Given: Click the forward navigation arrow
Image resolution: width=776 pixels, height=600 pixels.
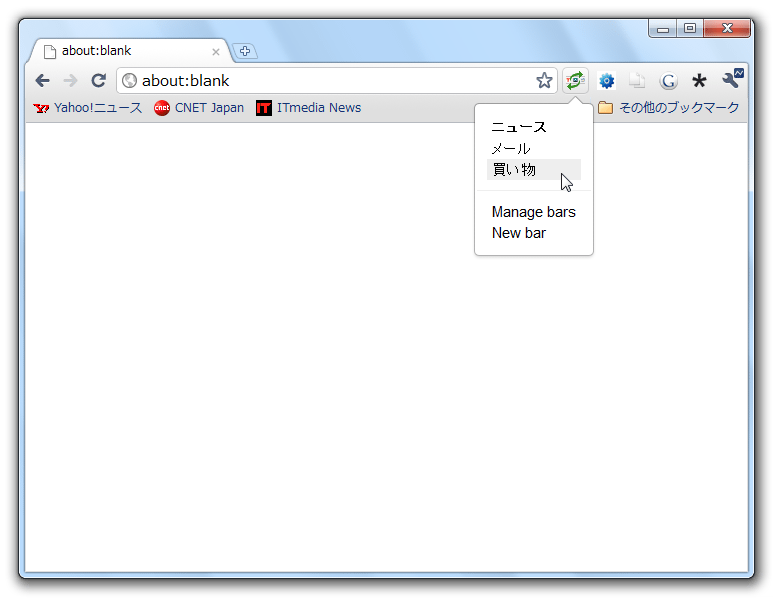Looking at the screenshot, I should 70,80.
